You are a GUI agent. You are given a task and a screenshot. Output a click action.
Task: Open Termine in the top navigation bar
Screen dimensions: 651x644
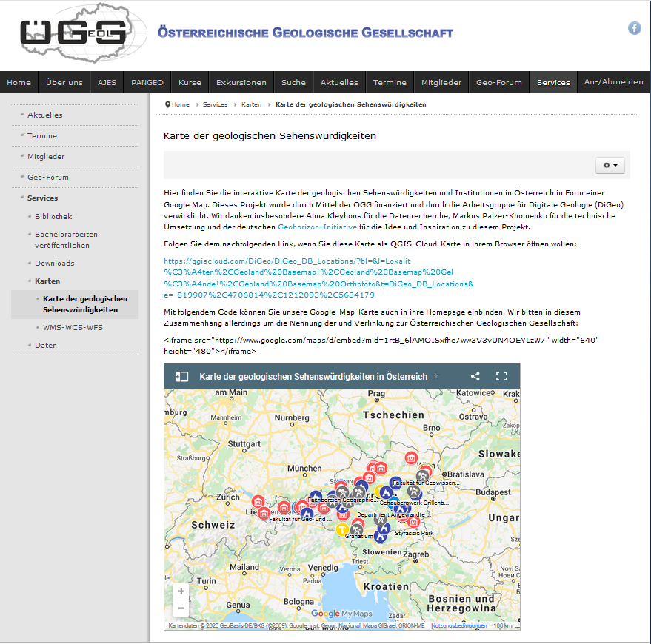(390, 82)
